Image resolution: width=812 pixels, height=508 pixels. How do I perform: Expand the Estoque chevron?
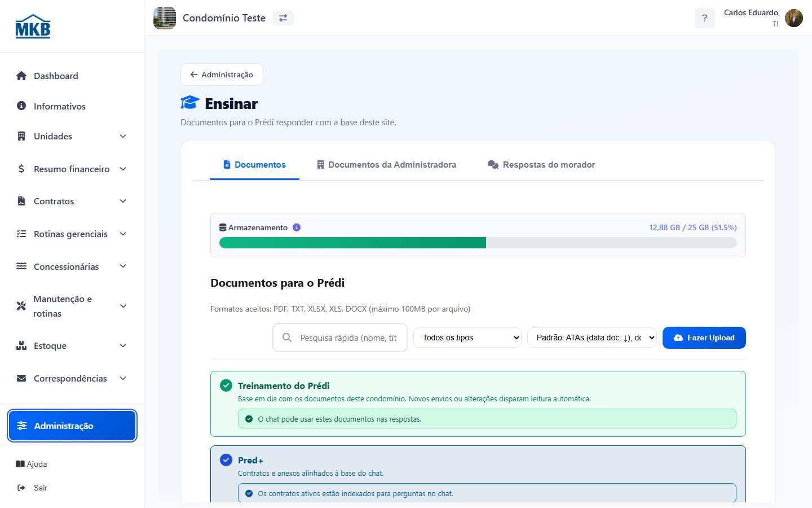click(x=123, y=345)
